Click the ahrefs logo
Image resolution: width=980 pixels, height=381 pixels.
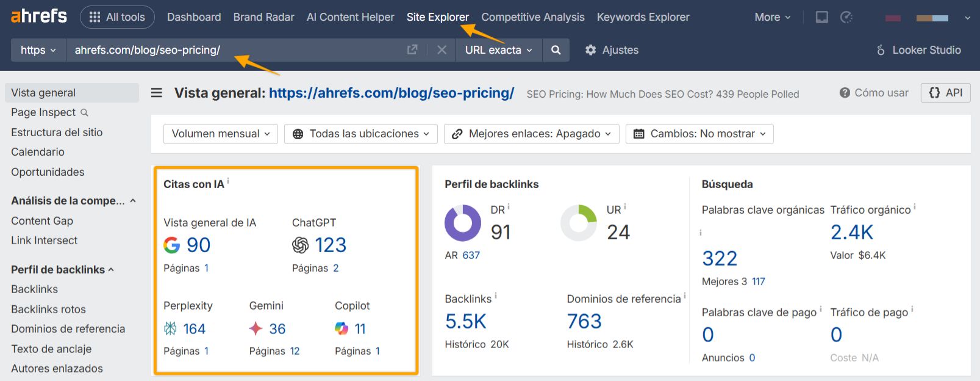click(39, 16)
